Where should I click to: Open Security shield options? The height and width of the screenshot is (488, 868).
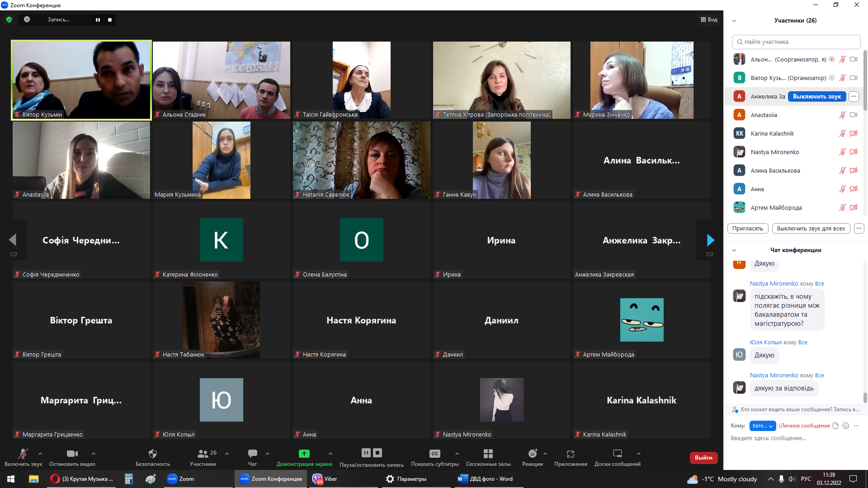coord(152,454)
